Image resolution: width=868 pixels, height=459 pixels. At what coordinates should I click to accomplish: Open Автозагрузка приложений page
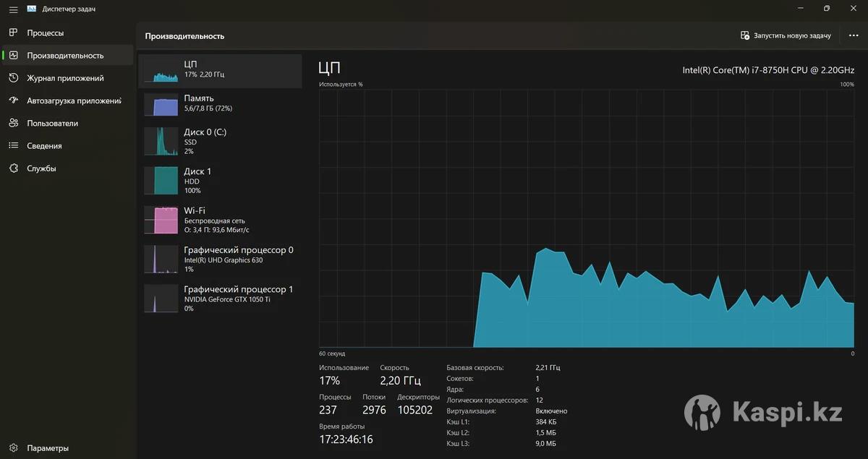[68, 100]
